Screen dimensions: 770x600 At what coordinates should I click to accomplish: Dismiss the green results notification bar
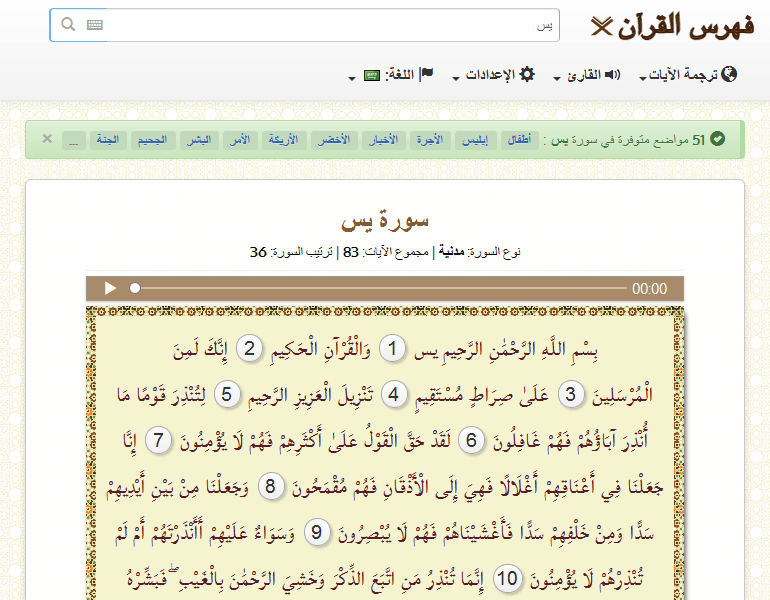coord(47,138)
